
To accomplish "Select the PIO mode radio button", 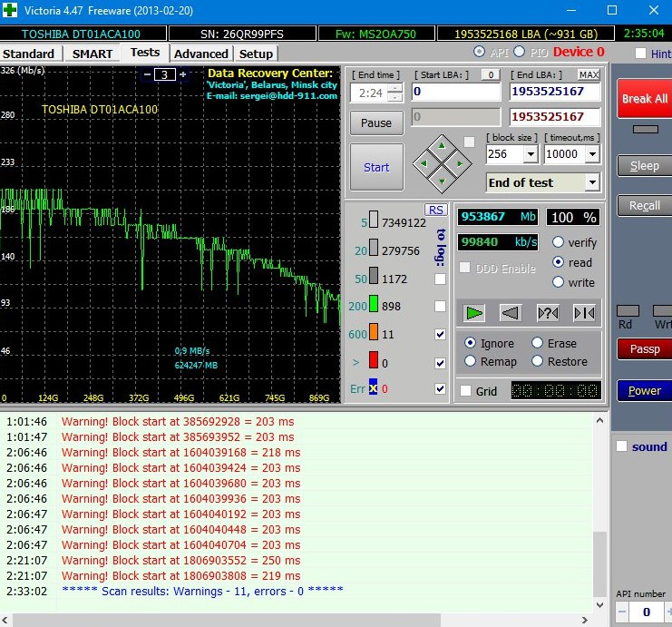I will pos(519,52).
